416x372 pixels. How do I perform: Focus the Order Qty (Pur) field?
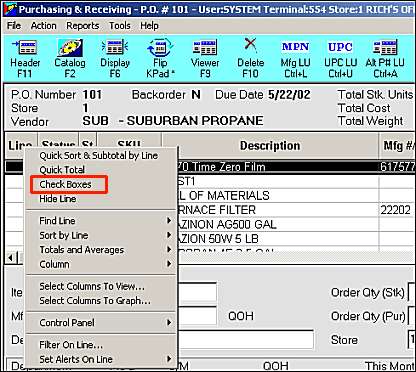tap(412, 316)
